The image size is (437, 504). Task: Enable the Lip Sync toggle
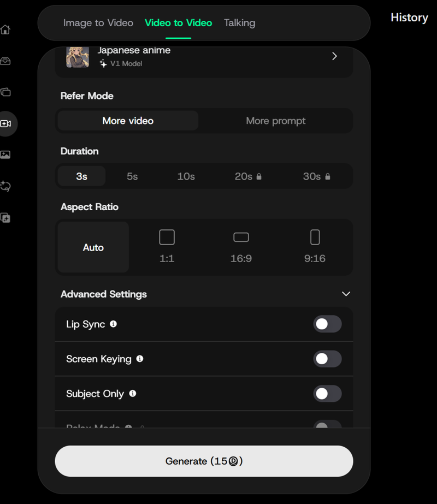point(327,324)
